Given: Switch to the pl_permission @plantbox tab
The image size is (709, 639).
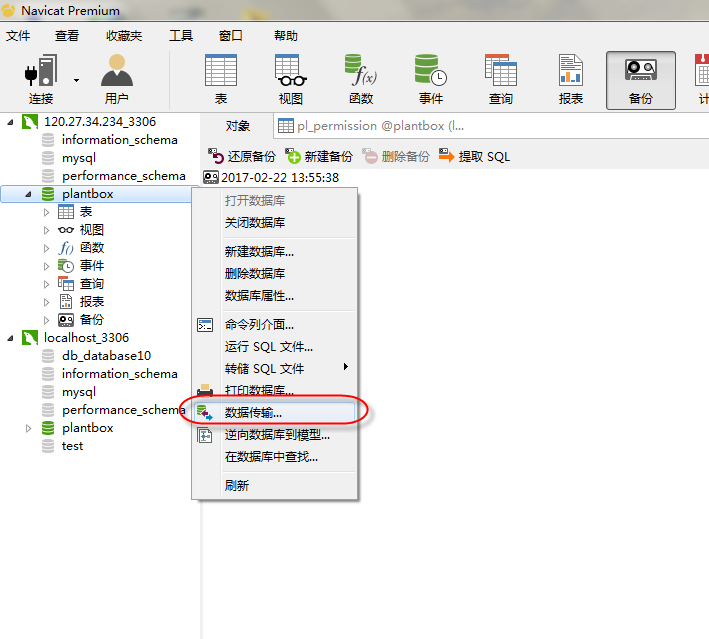Looking at the screenshot, I should pyautogui.click(x=371, y=126).
